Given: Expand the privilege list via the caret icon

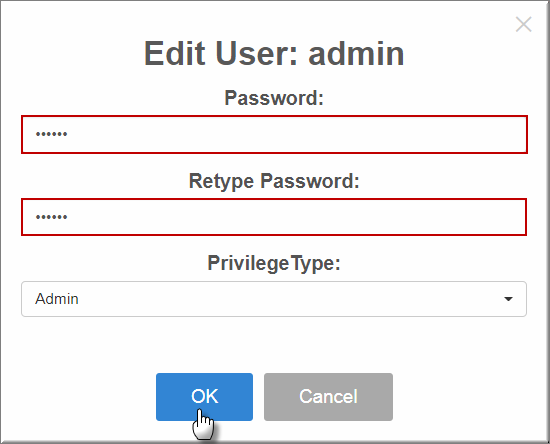Looking at the screenshot, I should [508, 299].
